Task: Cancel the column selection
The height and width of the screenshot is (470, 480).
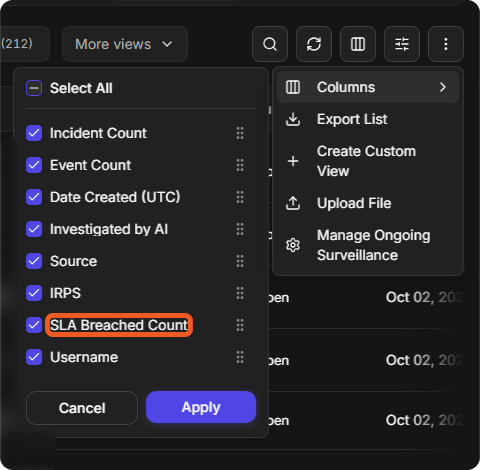Action: [x=82, y=408]
